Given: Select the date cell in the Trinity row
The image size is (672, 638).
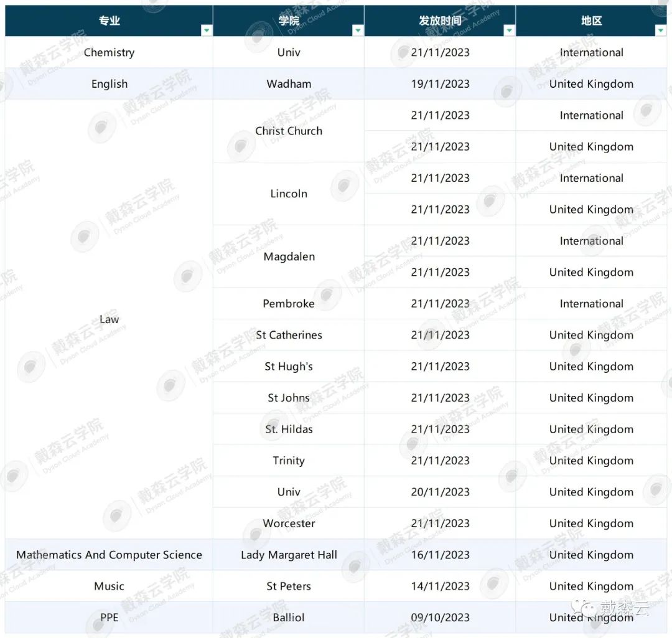Looking at the screenshot, I should (x=440, y=460).
